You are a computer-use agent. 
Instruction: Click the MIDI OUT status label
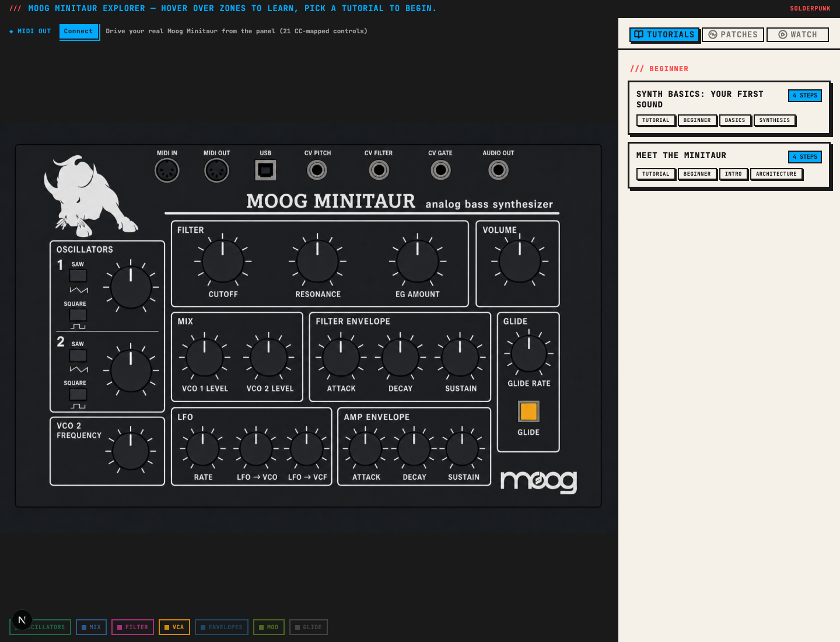pos(30,31)
